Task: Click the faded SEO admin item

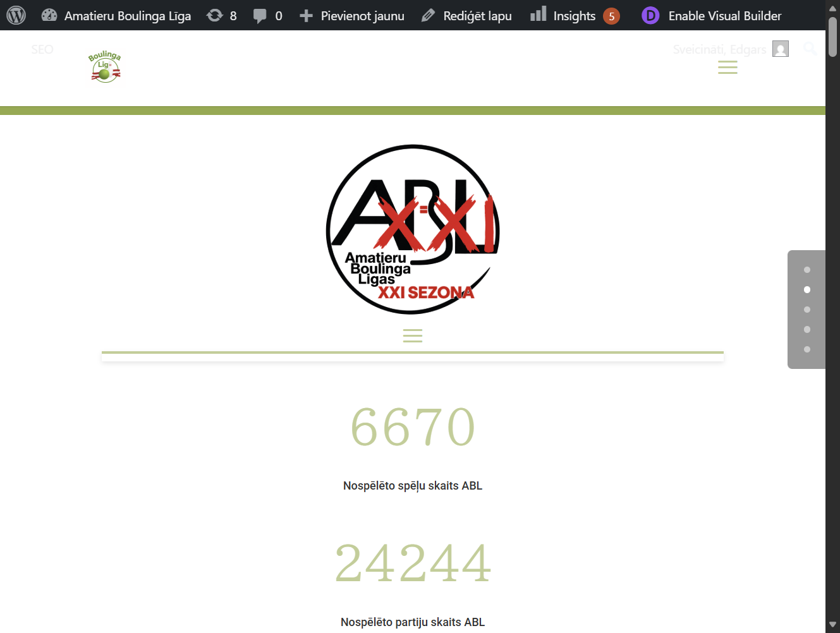Action: (x=42, y=49)
